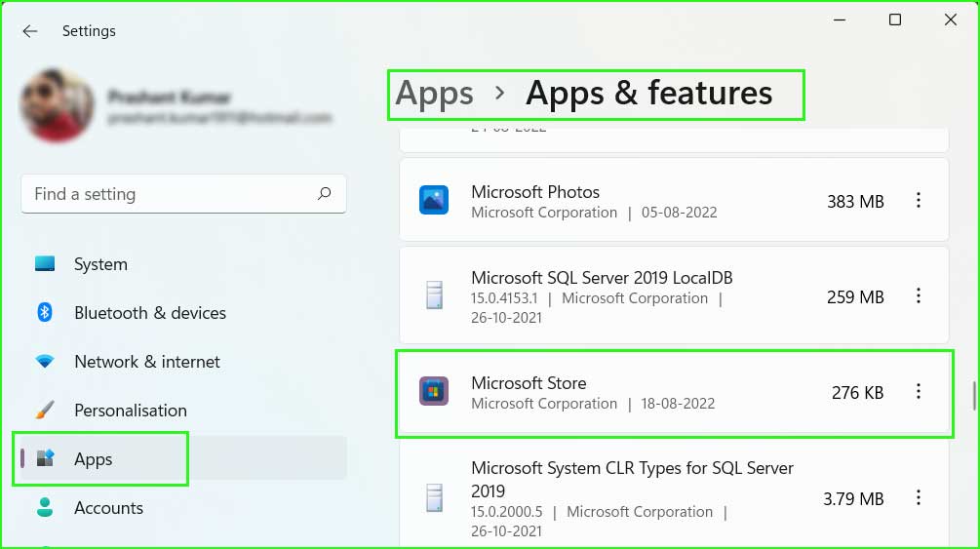Open System settings in sidebar
This screenshot has width=980, height=549.
[x=183, y=264]
